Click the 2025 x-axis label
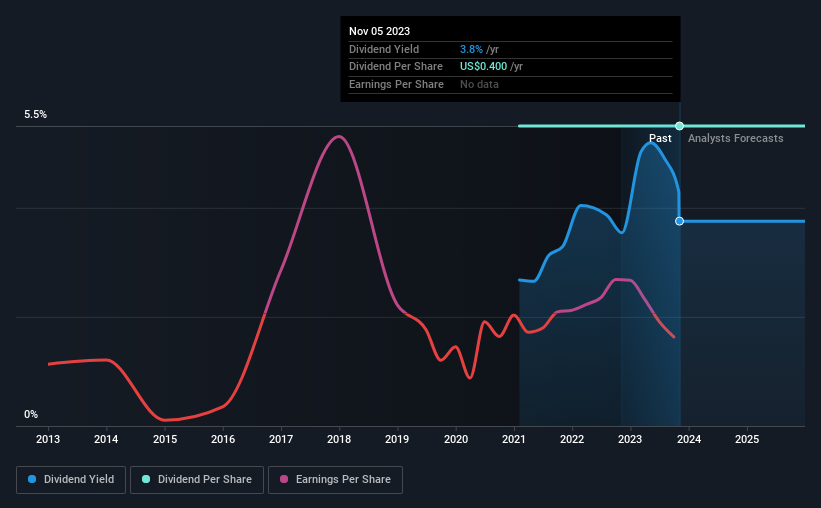 point(747,439)
